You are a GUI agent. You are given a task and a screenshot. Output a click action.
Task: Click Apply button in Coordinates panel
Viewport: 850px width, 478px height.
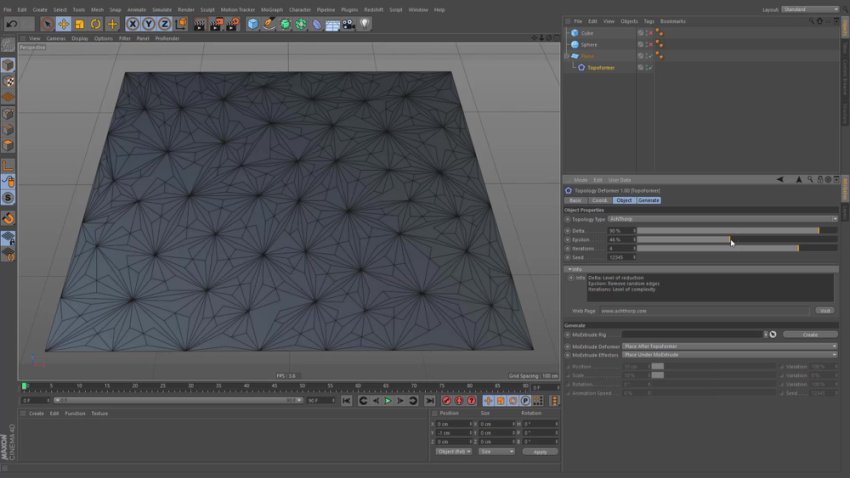(x=540, y=451)
